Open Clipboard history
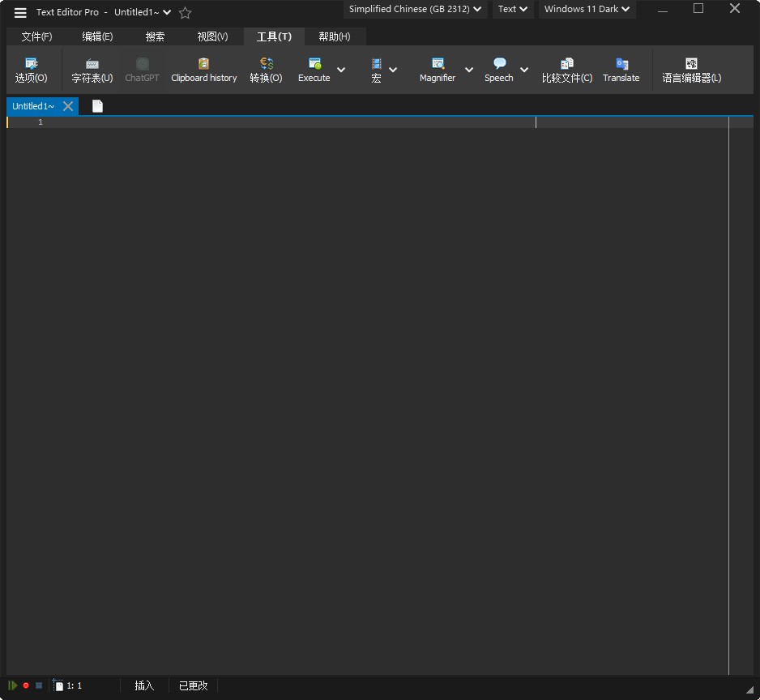Viewport: 760px width, 700px height. [x=204, y=70]
